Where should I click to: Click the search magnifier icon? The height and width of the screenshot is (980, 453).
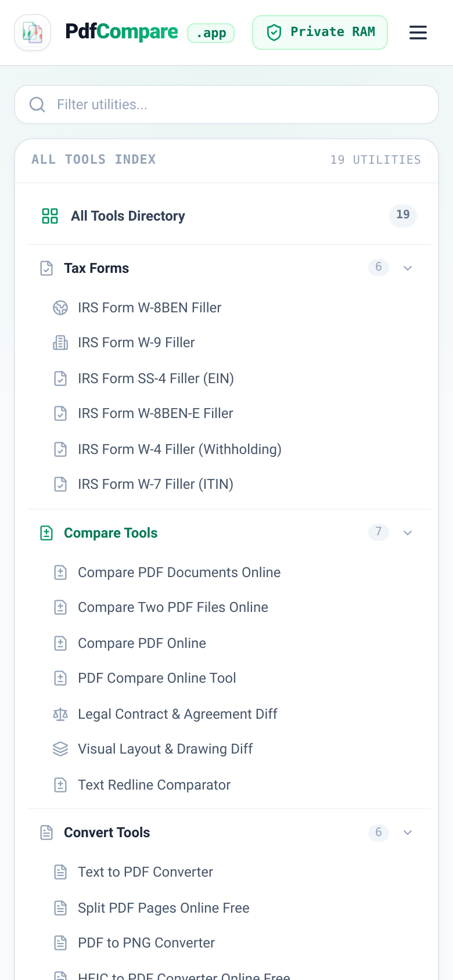coord(37,105)
